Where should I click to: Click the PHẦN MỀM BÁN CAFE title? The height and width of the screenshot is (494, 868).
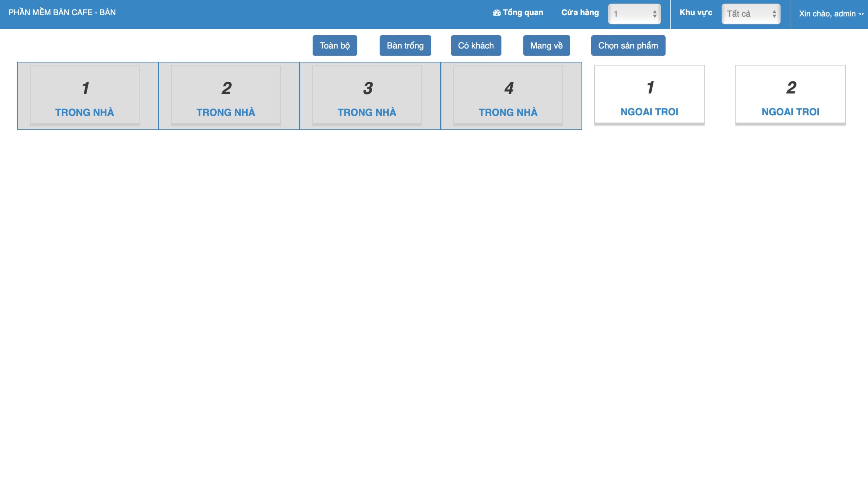[62, 13]
